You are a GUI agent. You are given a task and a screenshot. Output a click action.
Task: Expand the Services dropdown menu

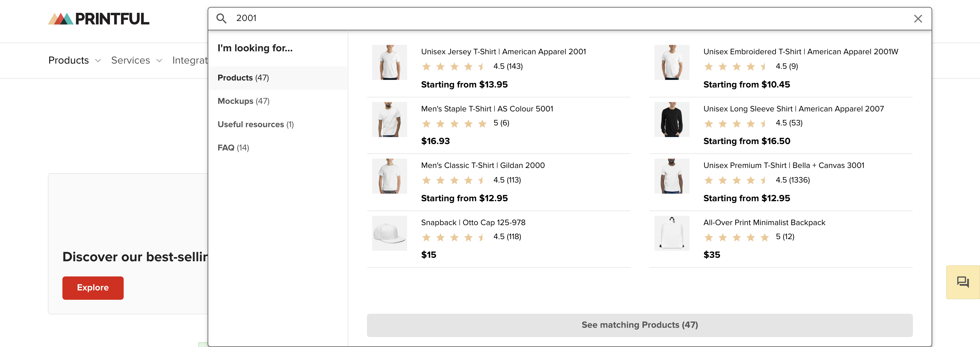[136, 60]
